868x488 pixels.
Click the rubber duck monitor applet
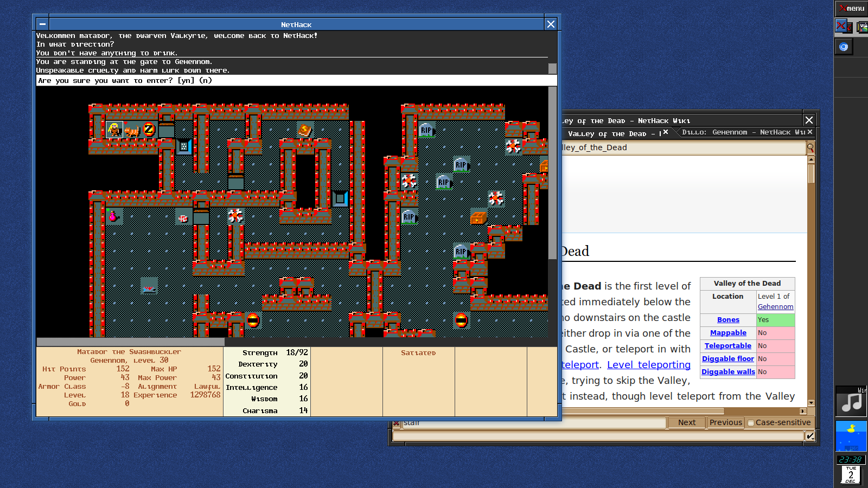pos(851,435)
